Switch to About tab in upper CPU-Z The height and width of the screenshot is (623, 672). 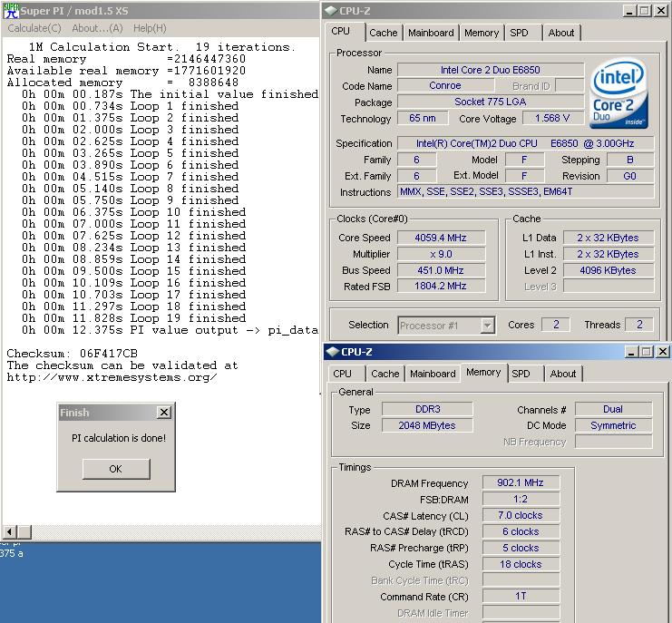click(561, 33)
